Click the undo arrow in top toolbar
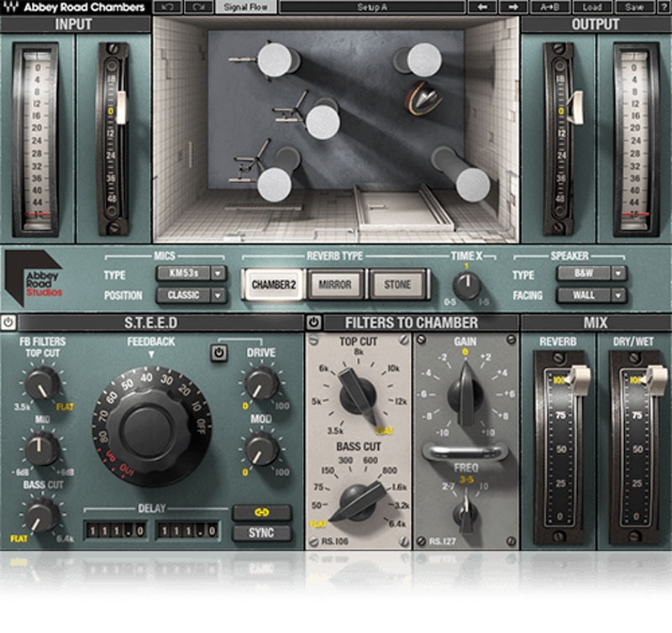This screenshot has height=633, width=672. (x=168, y=7)
